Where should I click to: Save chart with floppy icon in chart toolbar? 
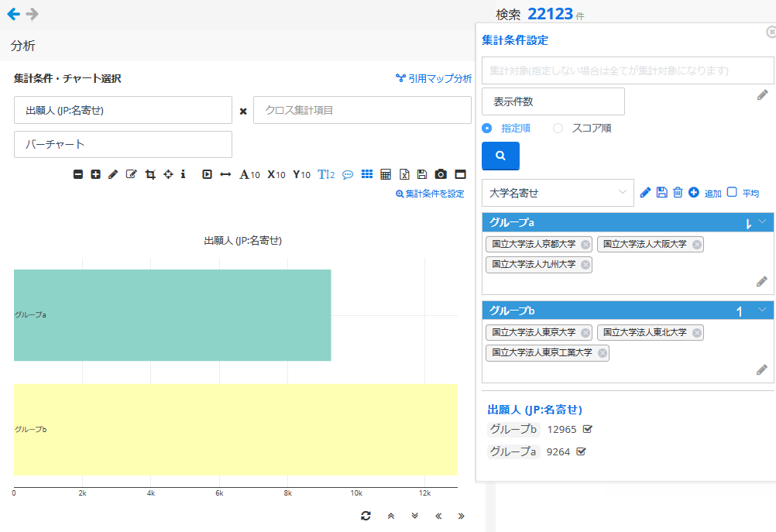point(421,174)
